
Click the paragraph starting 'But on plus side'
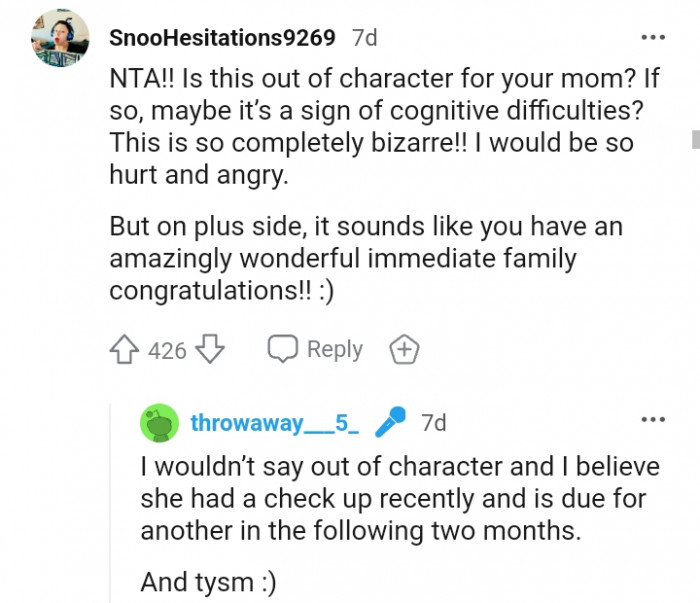click(x=365, y=258)
